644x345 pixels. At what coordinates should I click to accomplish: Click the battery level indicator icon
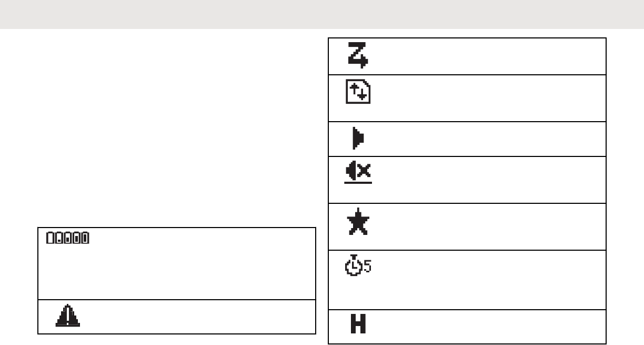[67, 239]
